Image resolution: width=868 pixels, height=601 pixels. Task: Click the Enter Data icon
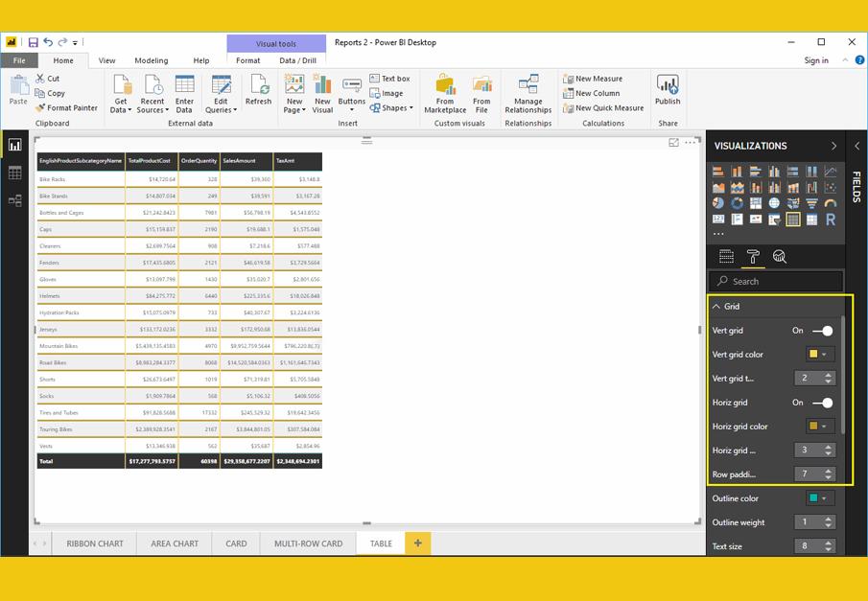click(184, 93)
